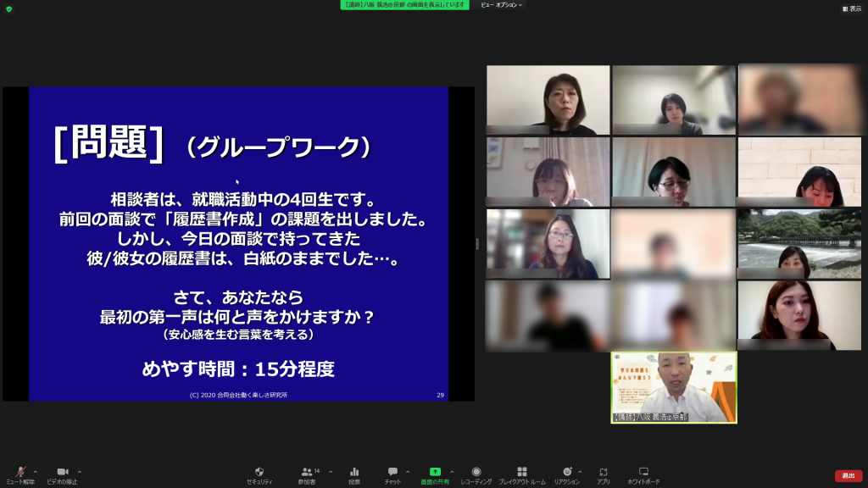
Task: Open the Participants panel
Action: [307, 473]
